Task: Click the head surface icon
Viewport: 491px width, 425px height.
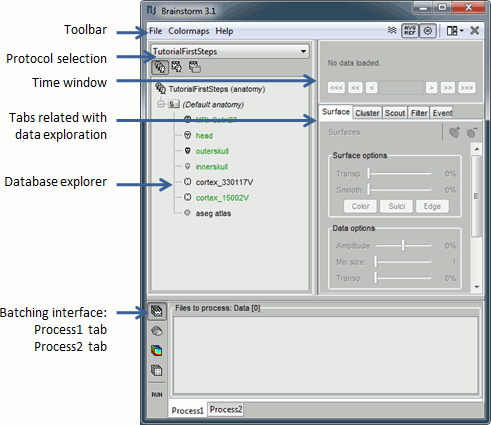Action: click(x=188, y=135)
